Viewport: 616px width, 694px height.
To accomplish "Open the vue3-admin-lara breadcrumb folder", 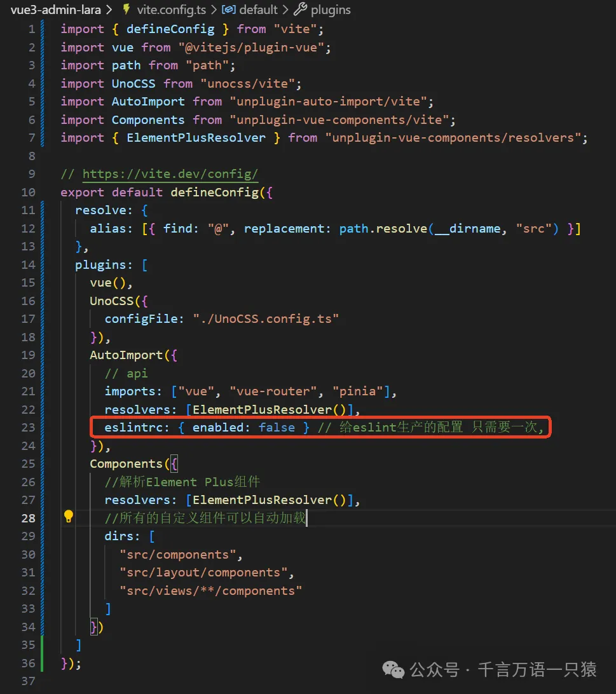I will 52,10.
